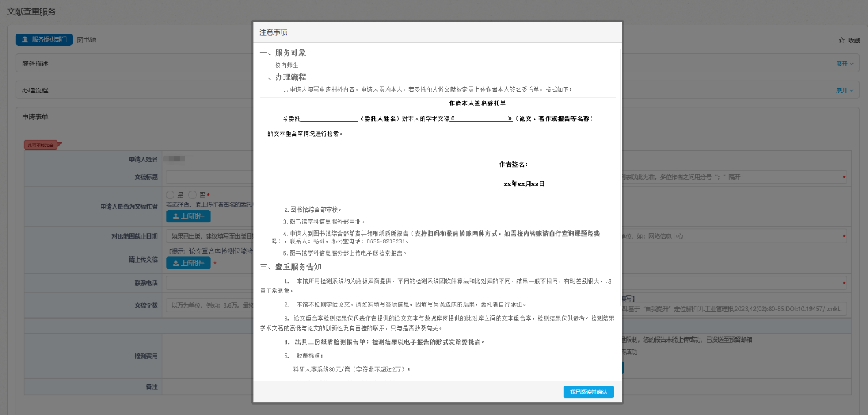Click the 申请表单 section heading
Image resolution: width=868 pixels, height=415 pixels.
point(36,117)
